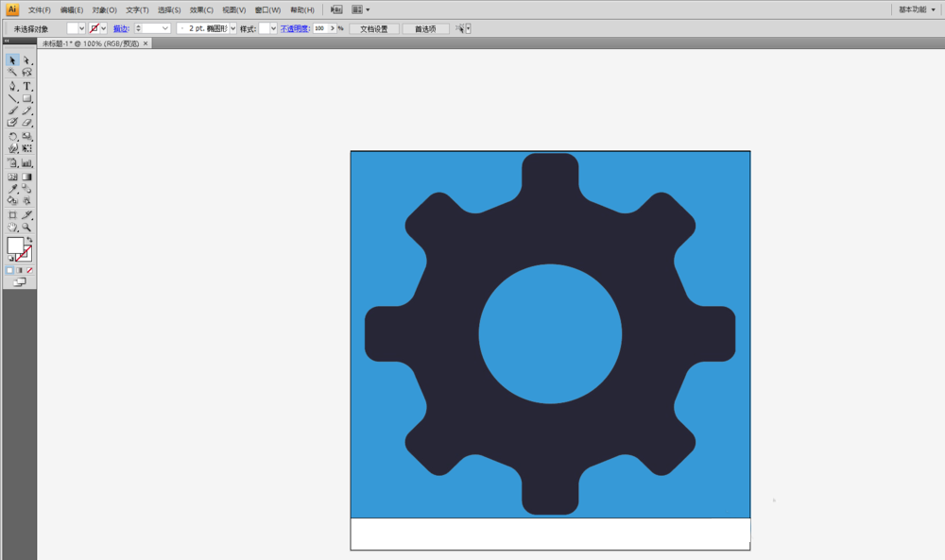Pick the Symbol Sprayer tool
Image resolution: width=945 pixels, height=560 pixels.
pos(12,162)
